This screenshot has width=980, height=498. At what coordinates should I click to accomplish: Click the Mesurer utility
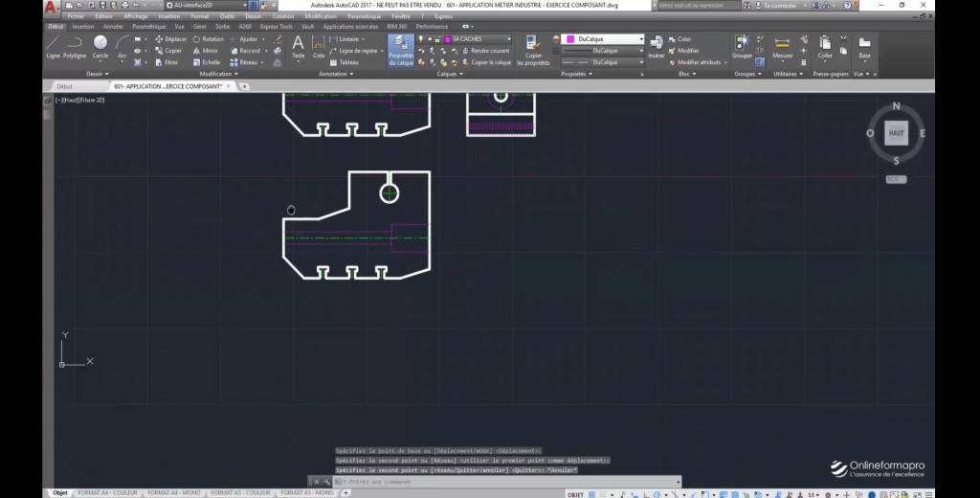[x=782, y=47]
